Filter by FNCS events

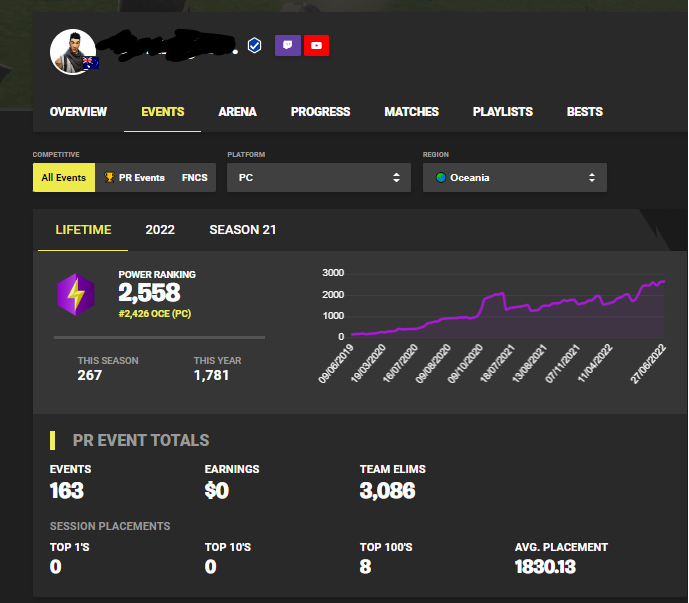[195, 178]
